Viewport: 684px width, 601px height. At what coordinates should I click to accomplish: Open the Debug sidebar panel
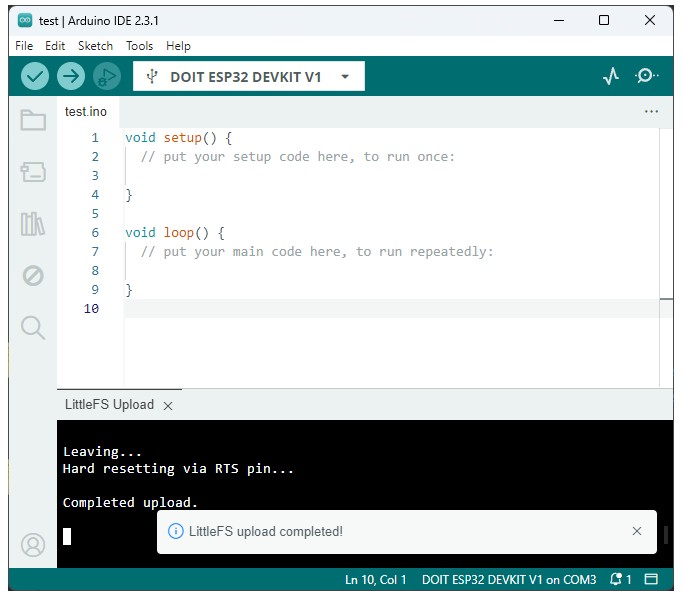pos(33,276)
